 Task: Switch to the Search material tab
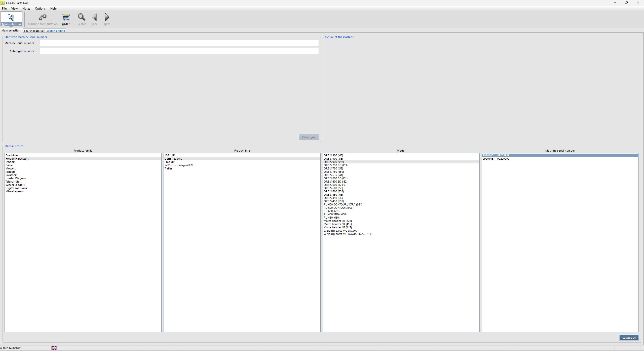click(33, 31)
